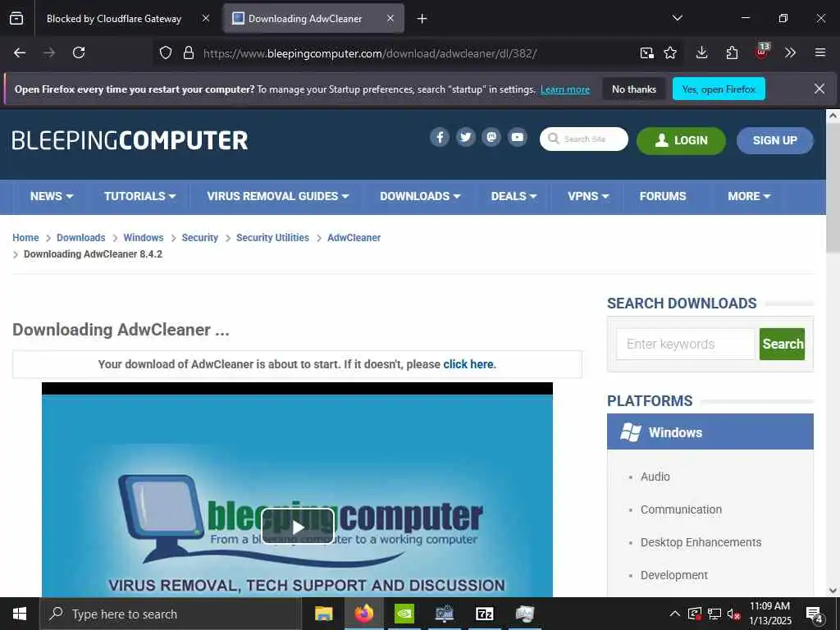Toggle picture-in-picture icon in address bar
840x630 pixels.
coord(647,52)
